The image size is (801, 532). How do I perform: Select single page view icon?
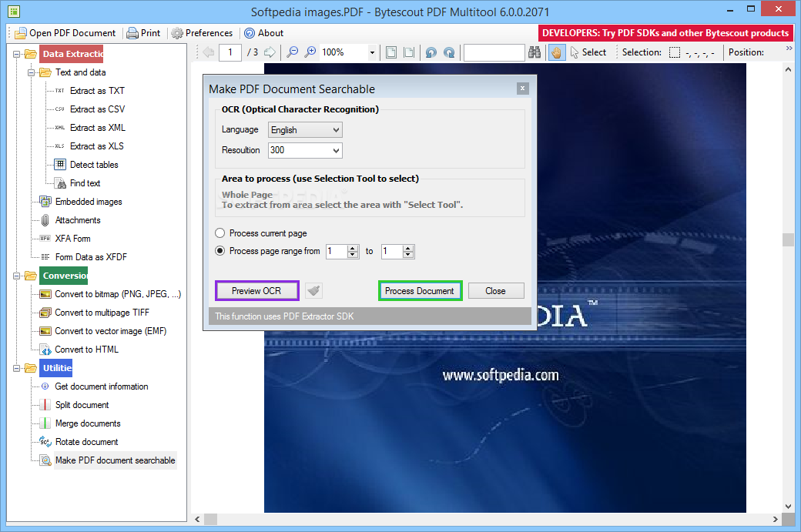click(391, 52)
